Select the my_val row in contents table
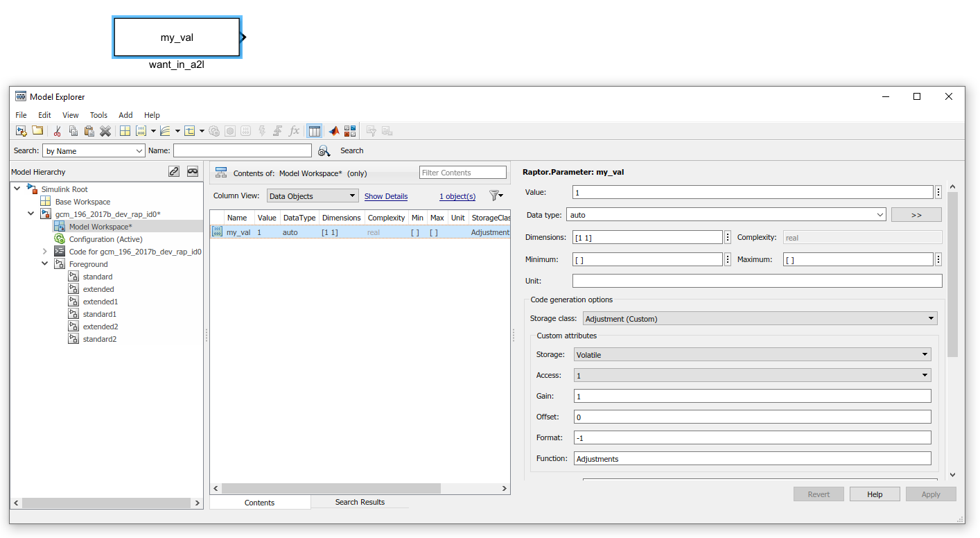Image resolution: width=980 pixels, height=538 pixels. click(x=360, y=232)
